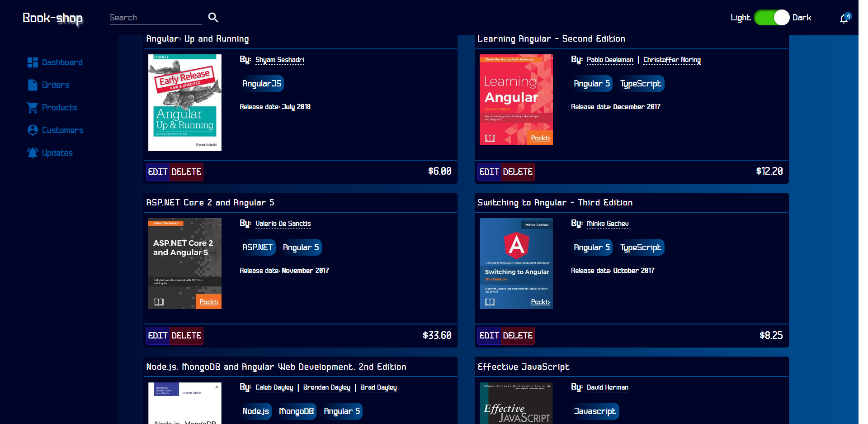Edit Learning Angular - Second Edition
The height and width of the screenshot is (424, 868).
[489, 172]
